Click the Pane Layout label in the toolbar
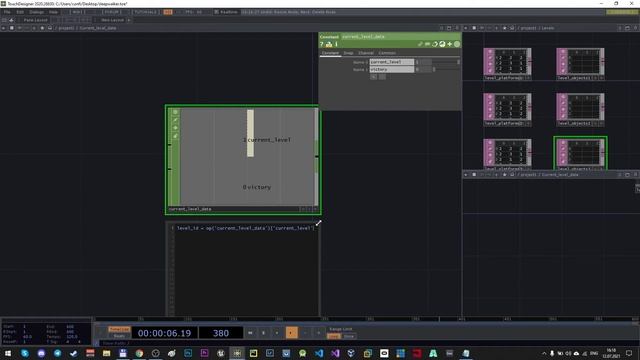 (36, 20)
